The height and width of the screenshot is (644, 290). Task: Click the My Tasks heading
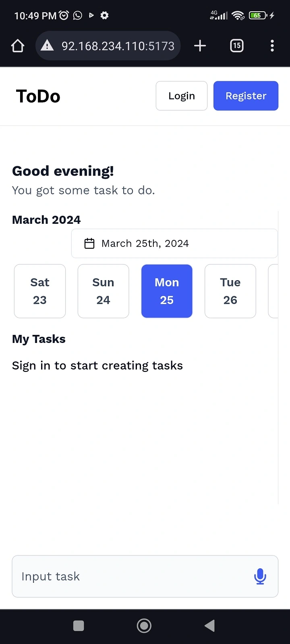pyautogui.click(x=39, y=339)
